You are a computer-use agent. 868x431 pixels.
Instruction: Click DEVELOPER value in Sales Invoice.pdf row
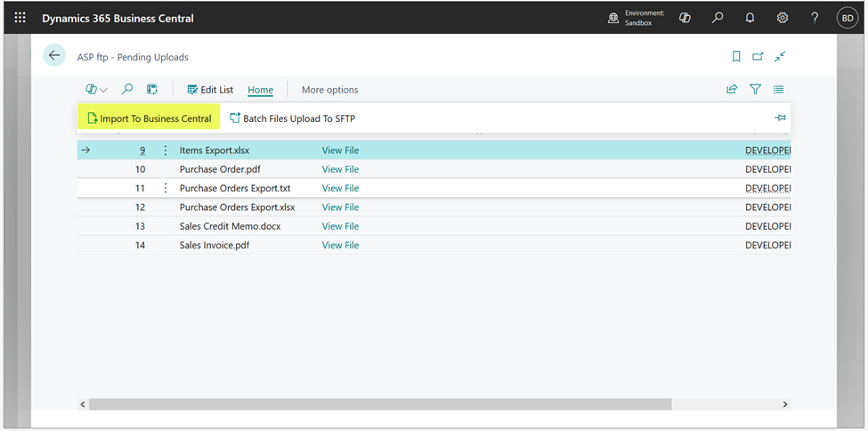767,246
